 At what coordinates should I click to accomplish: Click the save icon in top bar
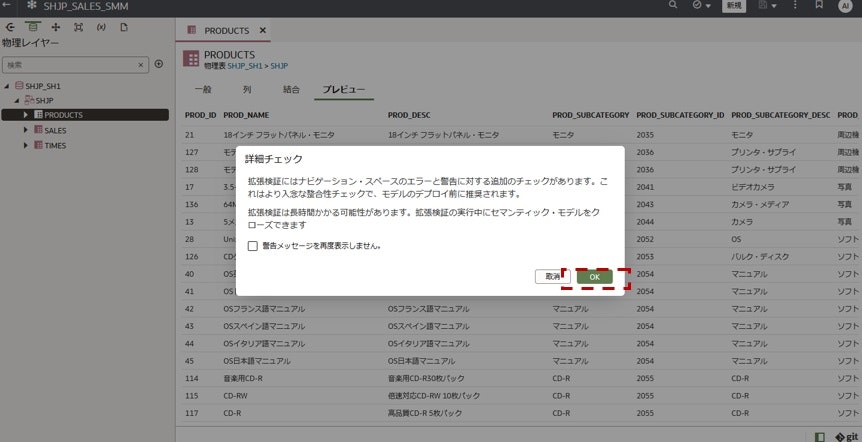pyautogui.click(x=763, y=5)
